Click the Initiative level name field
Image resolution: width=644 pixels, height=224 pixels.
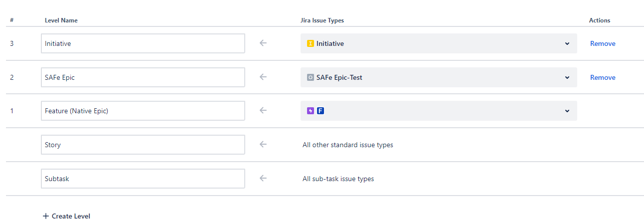143,43
